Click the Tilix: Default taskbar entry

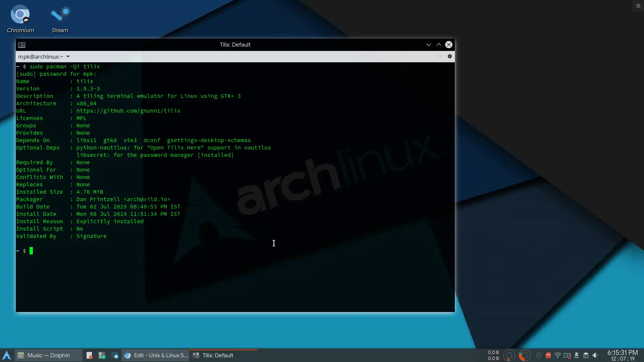(x=217, y=355)
